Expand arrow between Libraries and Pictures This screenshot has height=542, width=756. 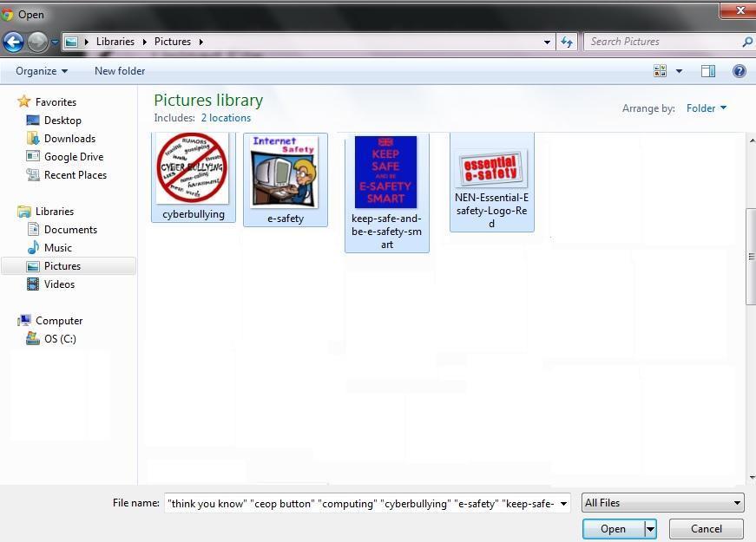145,42
